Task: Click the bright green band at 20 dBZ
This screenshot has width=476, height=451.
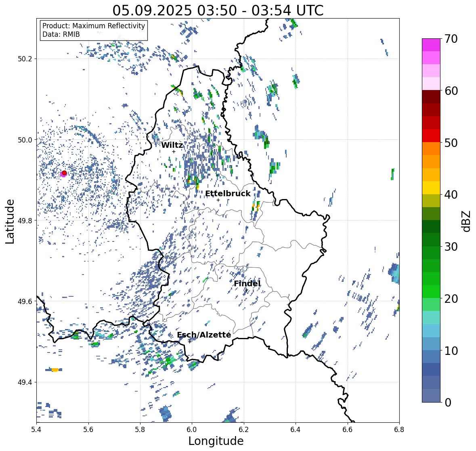Action: tap(431, 292)
